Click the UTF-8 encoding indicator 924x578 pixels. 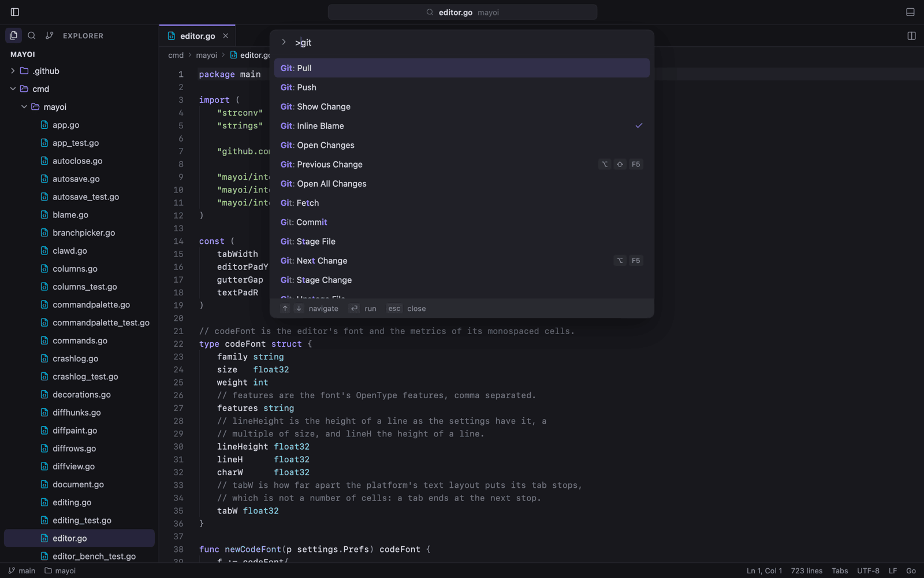(x=868, y=570)
